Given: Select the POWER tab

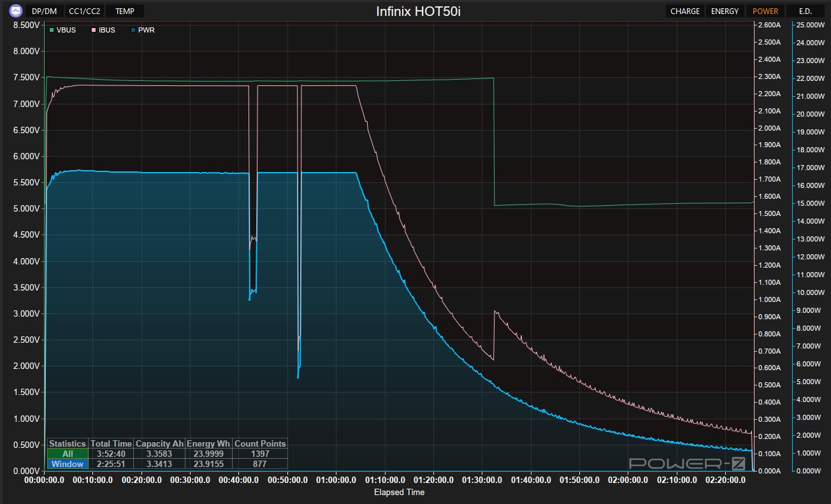Looking at the screenshot, I should (765, 11).
